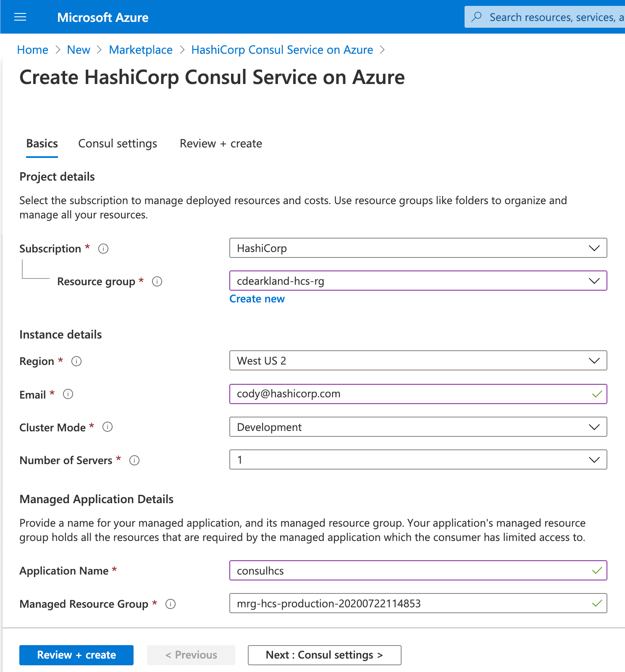
Task: Show the Region info tooltip icon
Action: (76, 361)
